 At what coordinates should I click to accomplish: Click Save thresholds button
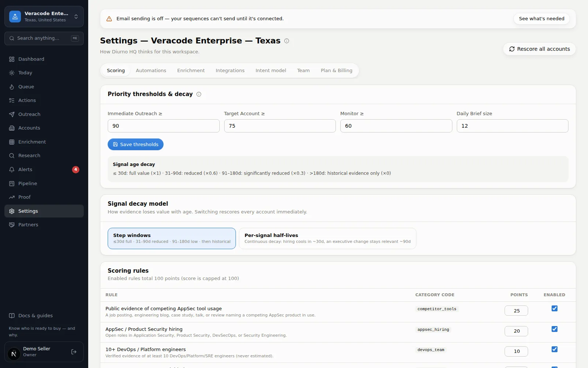pyautogui.click(x=136, y=145)
